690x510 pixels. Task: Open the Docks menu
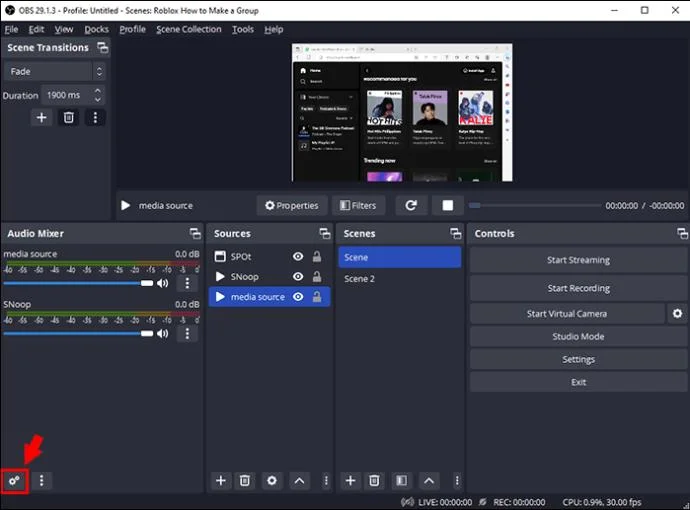(96, 29)
